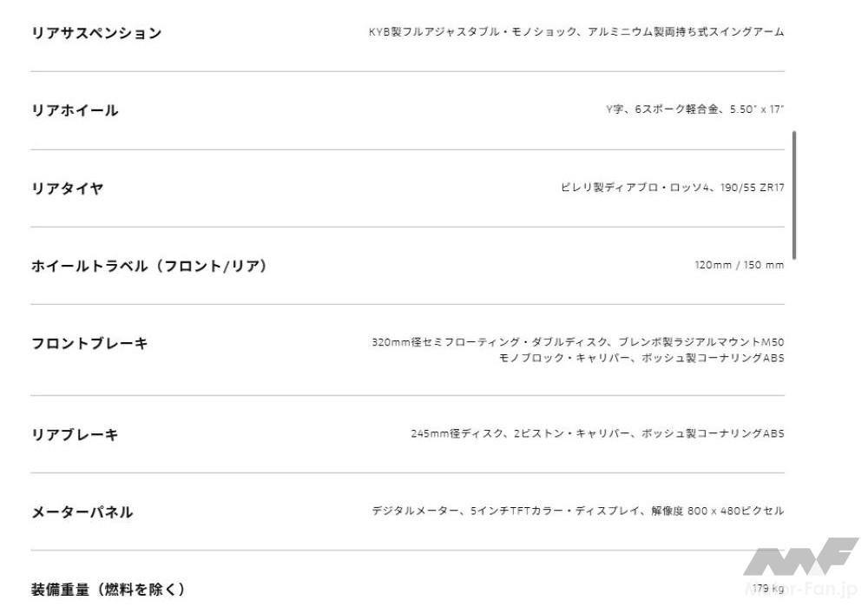Select the リアタイヤ row label
Image resolution: width=868 pixels, height=607 pixels.
point(67,188)
